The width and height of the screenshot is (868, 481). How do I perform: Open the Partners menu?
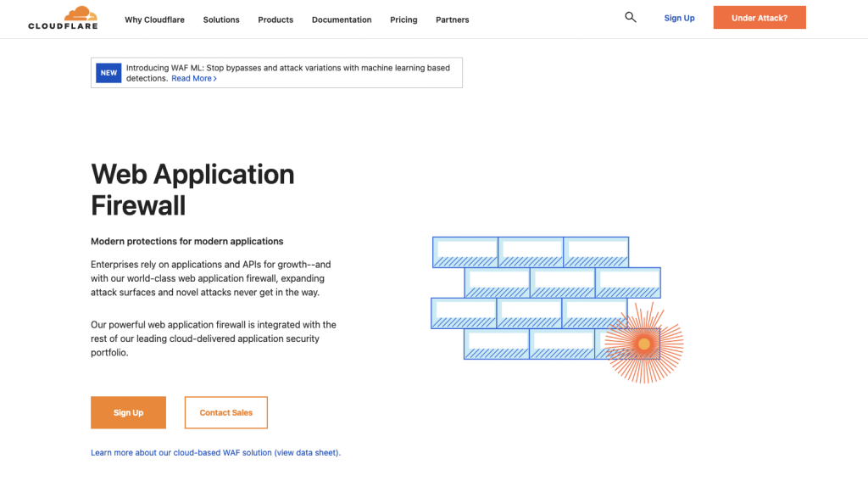tap(453, 20)
